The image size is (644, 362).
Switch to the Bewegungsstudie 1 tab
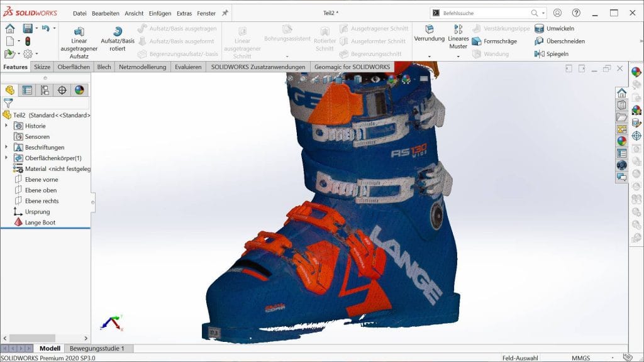[97, 348]
